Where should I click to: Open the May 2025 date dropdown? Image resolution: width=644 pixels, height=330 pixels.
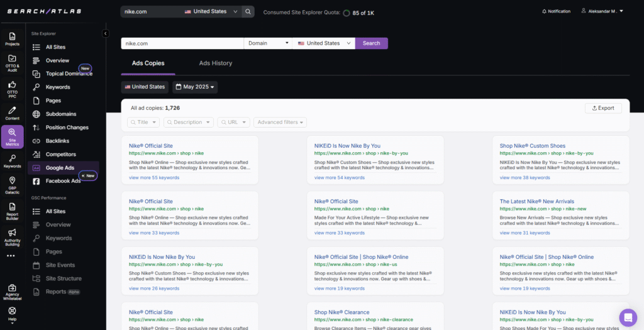tap(195, 87)
